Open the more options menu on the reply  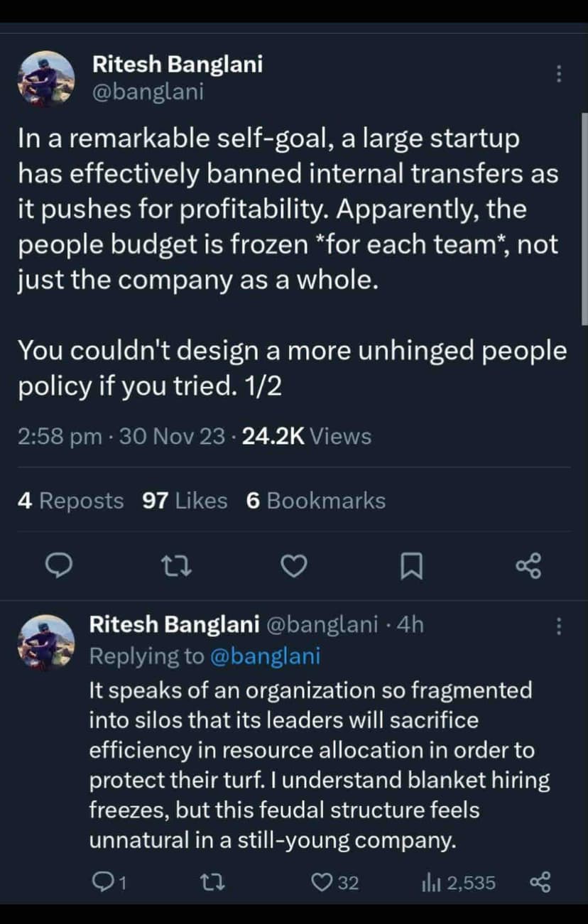tap(559, 626)
